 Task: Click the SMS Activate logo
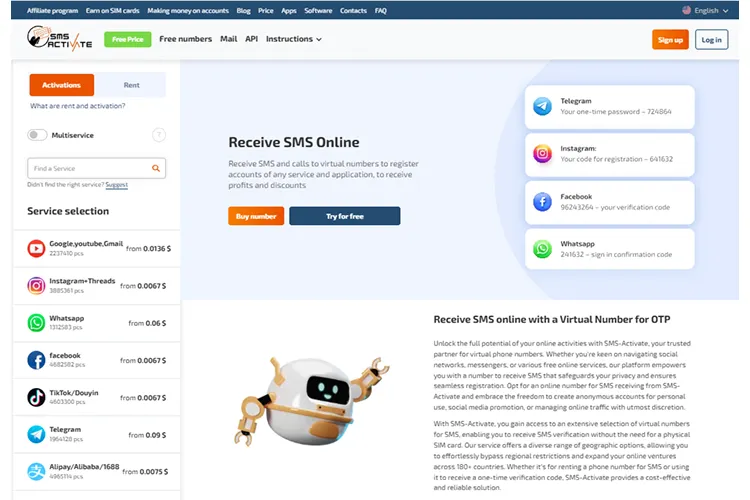(x=59, y=39)
